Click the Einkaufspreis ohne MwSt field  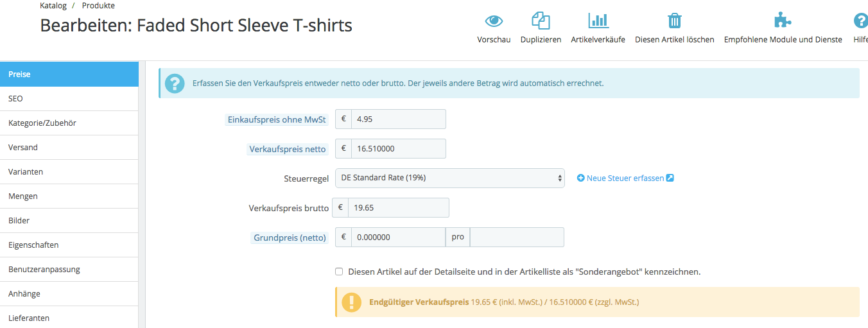click(x=398, y=119)
